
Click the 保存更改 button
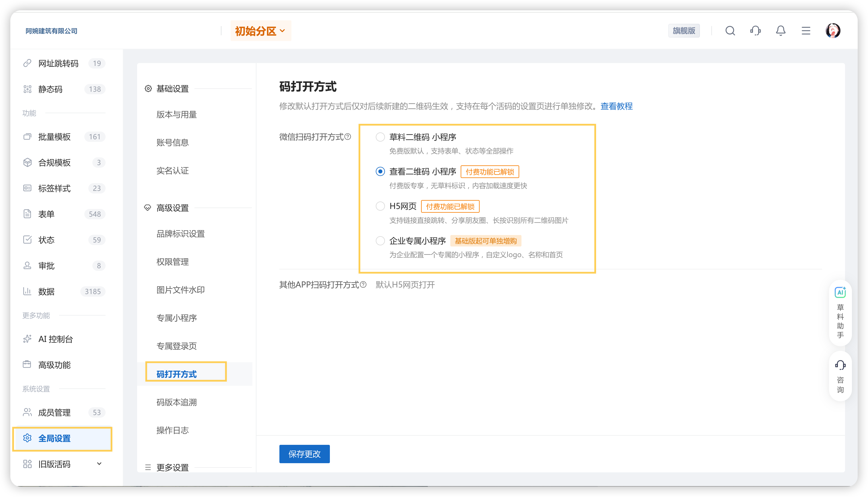[304, 454]
